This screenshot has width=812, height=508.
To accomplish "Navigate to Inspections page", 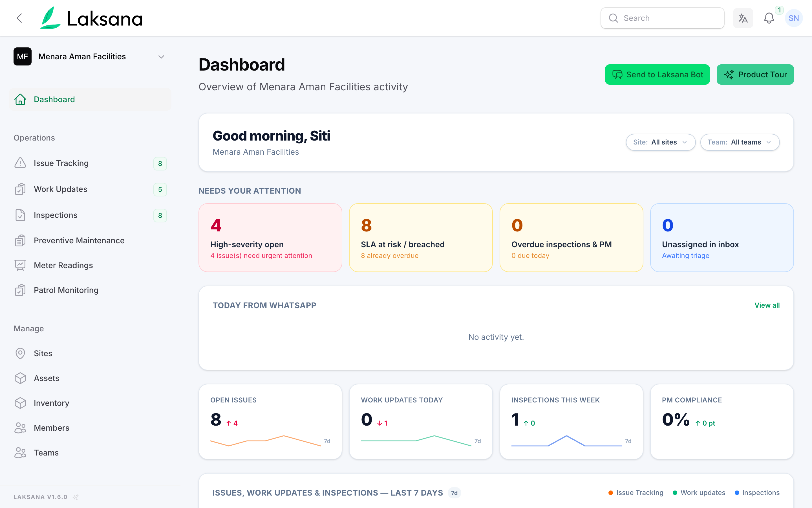I will pos(90,215).
